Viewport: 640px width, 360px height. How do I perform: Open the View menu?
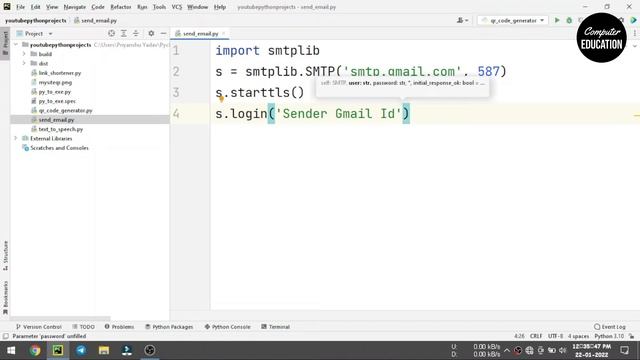(x=52, y=7)
